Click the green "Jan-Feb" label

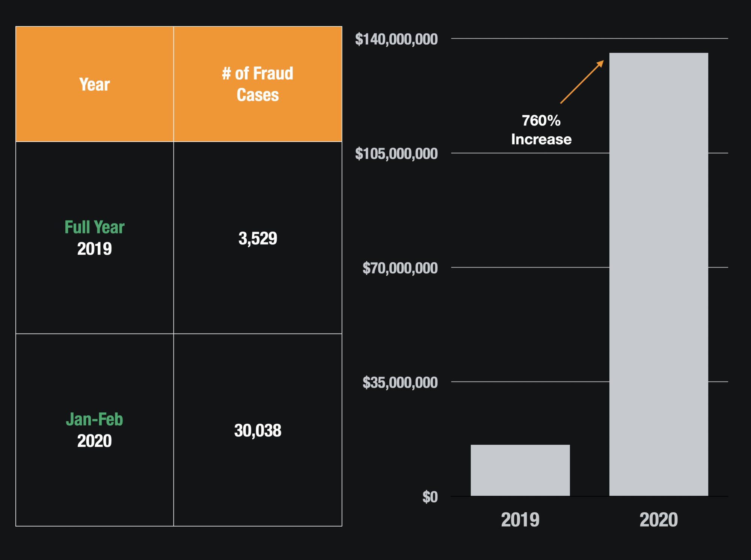95,419
